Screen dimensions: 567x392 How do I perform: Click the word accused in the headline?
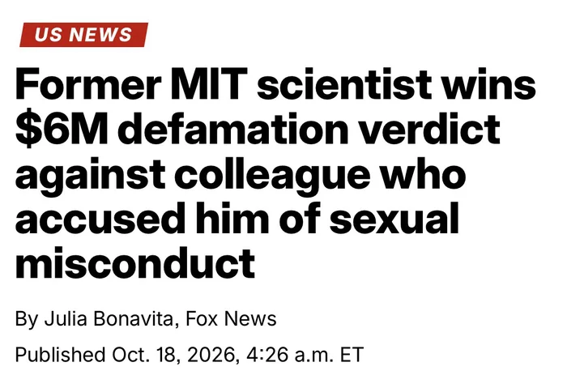pos(100,219)
